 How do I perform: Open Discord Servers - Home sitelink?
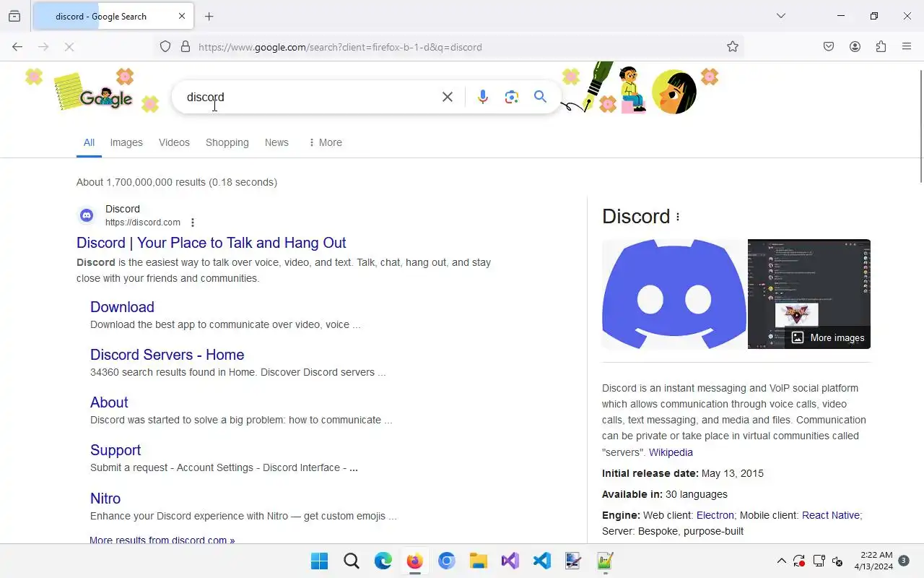(x=167, y=355)
